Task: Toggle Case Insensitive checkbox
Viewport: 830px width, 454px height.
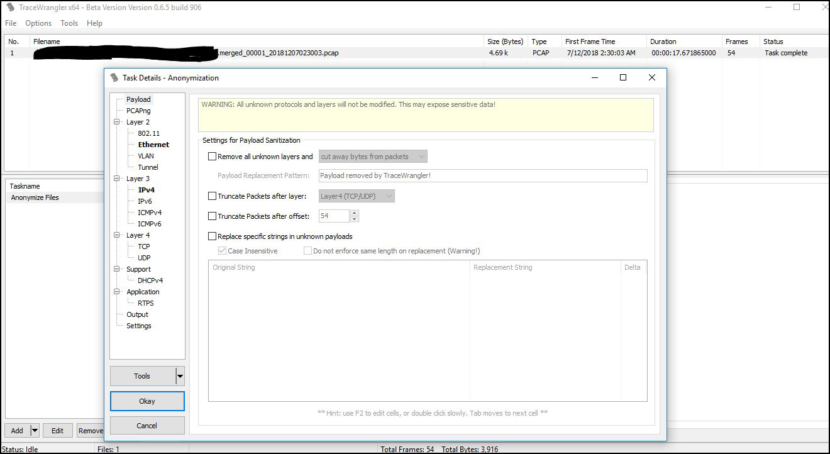Action: (x=222, y=251)
